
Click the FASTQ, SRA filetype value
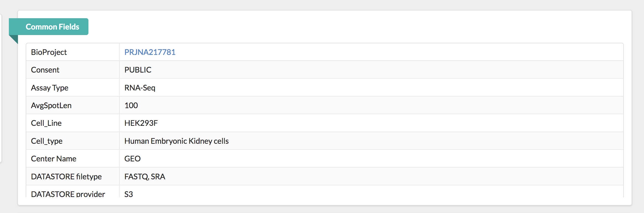145,177
